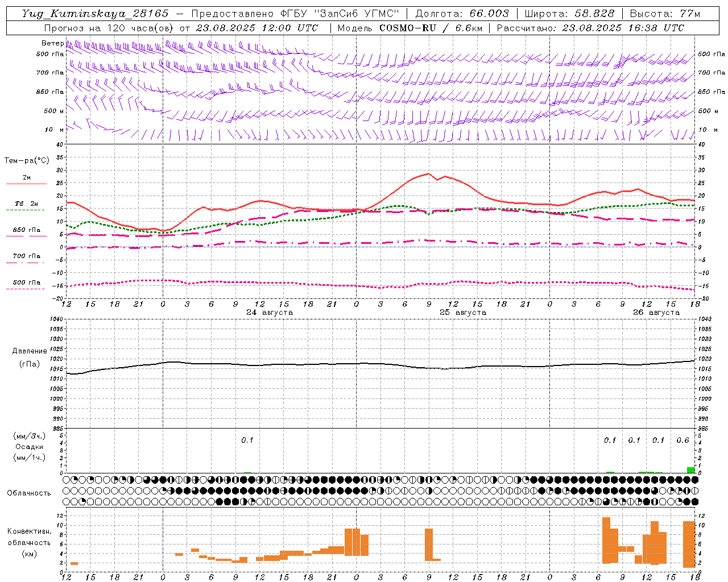Click the 24 августа date label
The height and width of the screenshot is (582, 728).
pyautogui.click(x=270, y=313)
